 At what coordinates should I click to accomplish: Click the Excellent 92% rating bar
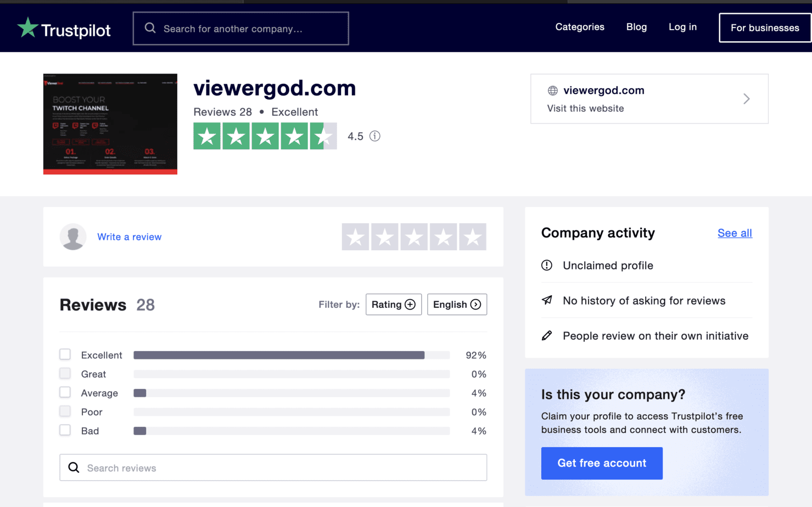click(x=292, y=356)
